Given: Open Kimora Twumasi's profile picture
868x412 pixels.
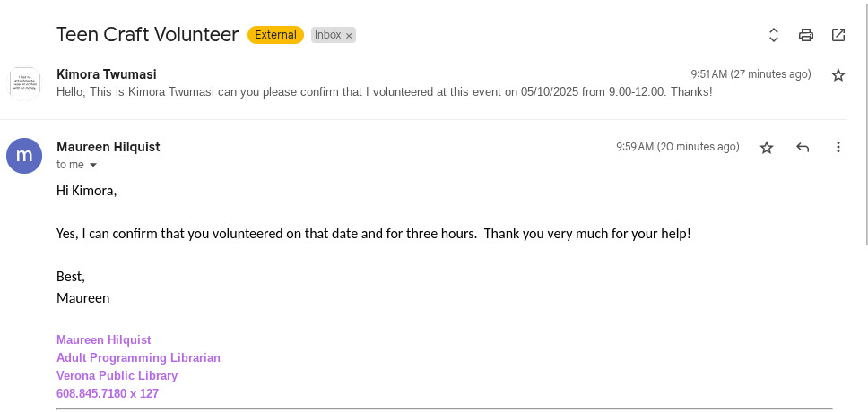Looking at the screenshot, I should click(x=24, y=83).
